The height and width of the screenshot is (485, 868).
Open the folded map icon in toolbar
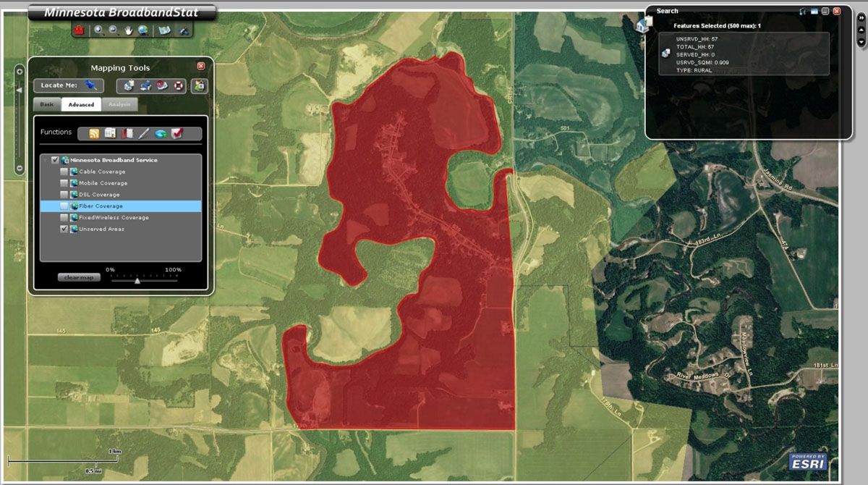pos(165,30)
